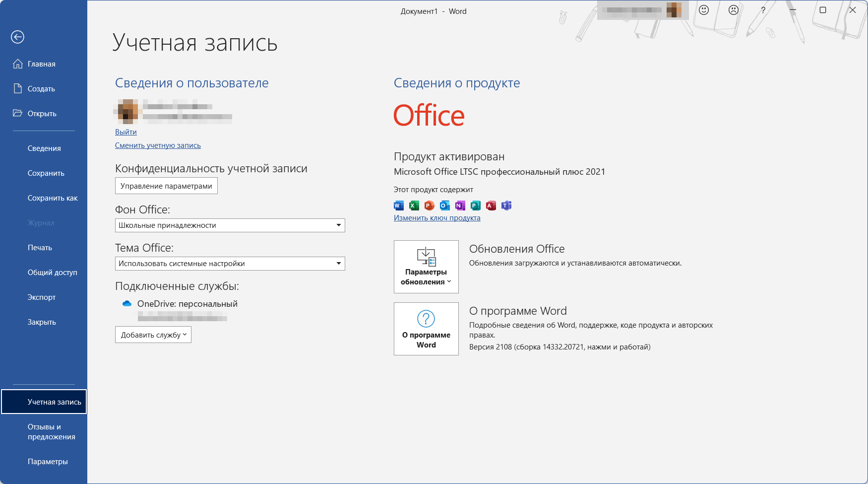Click the OneDrive cloud icon
Screen dimensions: 868x484
point(127,304)
